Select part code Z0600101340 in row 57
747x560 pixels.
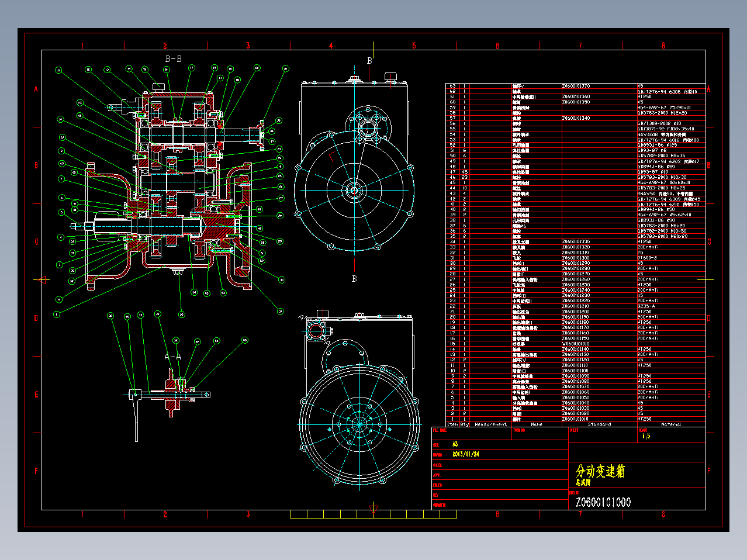576,118
